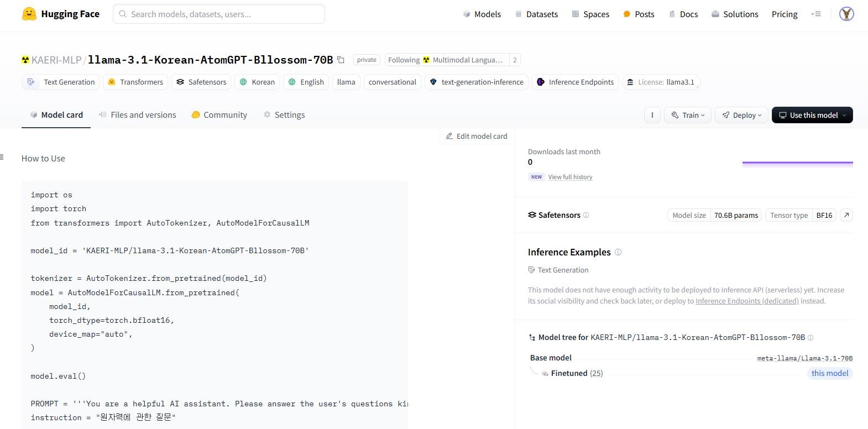Click Edit model card button
Viewport: 868px width, 429px height.
pos(477,136)
